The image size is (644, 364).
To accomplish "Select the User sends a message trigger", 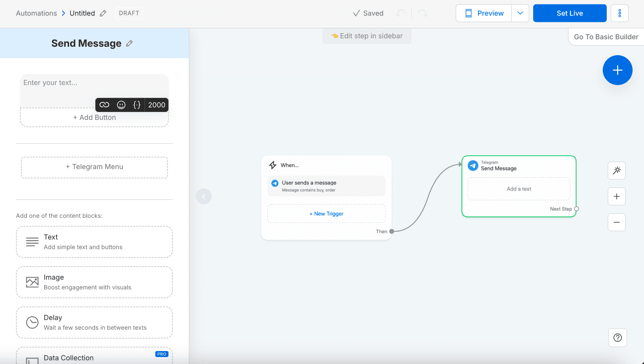I will pos(326,186).
